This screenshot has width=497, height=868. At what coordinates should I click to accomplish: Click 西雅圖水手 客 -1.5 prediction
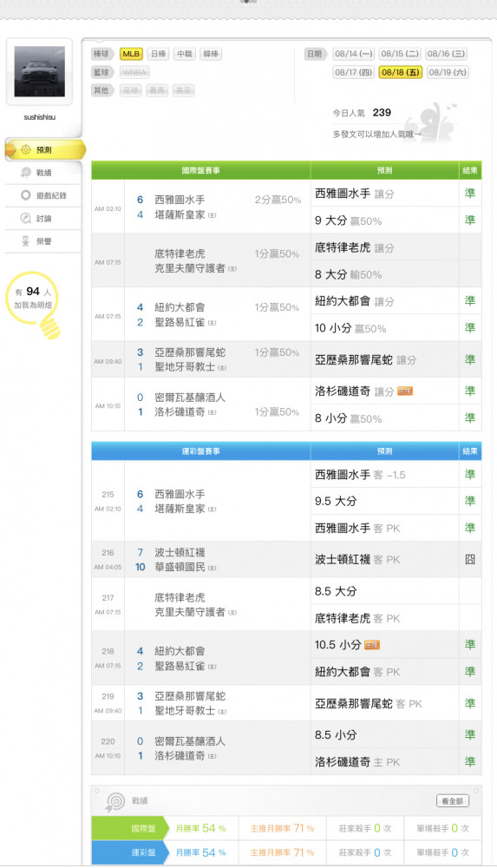pos(360,475)
